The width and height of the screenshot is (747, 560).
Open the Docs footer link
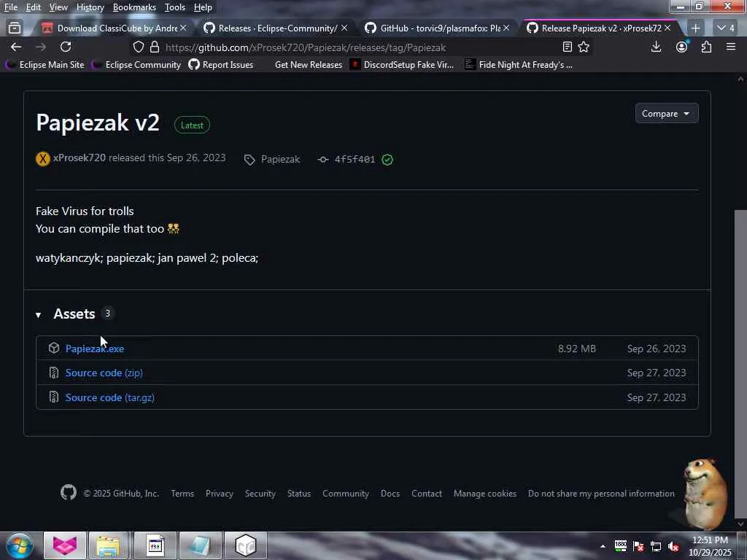point(390,494)
